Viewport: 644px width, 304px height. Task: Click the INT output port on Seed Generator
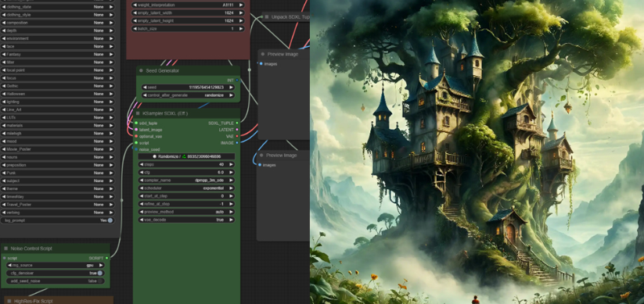coord(237,80)
